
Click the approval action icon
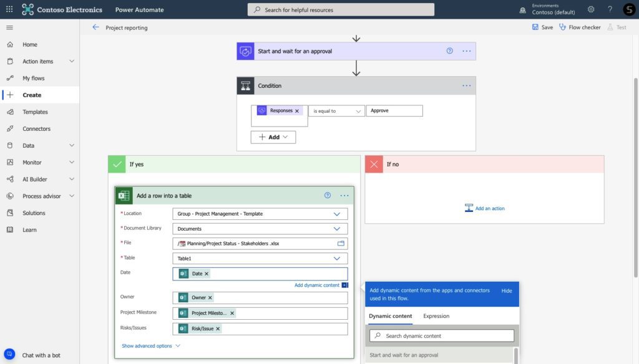245,51
